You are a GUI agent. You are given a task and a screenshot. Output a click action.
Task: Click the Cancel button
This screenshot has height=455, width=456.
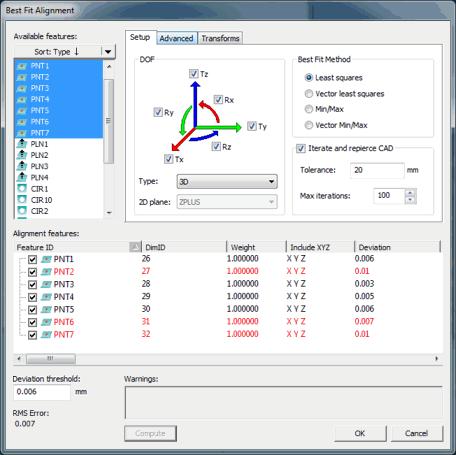pyautogui.click(x=417, y=433)
